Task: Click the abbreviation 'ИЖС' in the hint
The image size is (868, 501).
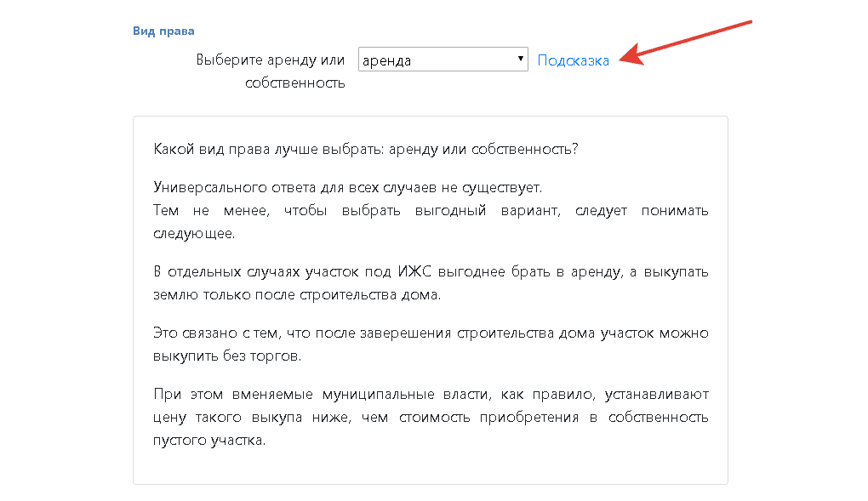Action: tap(413, 272)
